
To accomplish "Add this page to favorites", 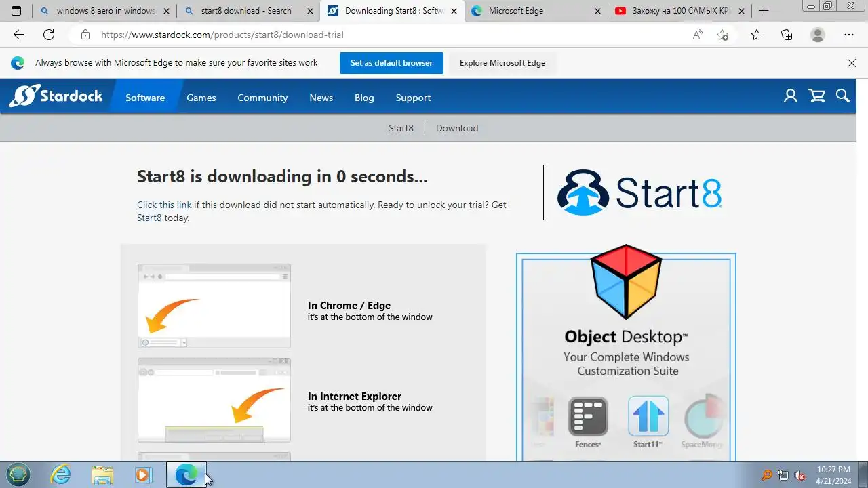I will 723,35.
